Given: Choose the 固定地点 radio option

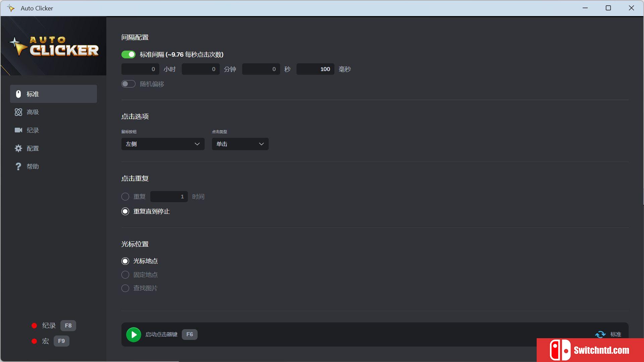Looking at the screenshot, I should coord(125,275).
